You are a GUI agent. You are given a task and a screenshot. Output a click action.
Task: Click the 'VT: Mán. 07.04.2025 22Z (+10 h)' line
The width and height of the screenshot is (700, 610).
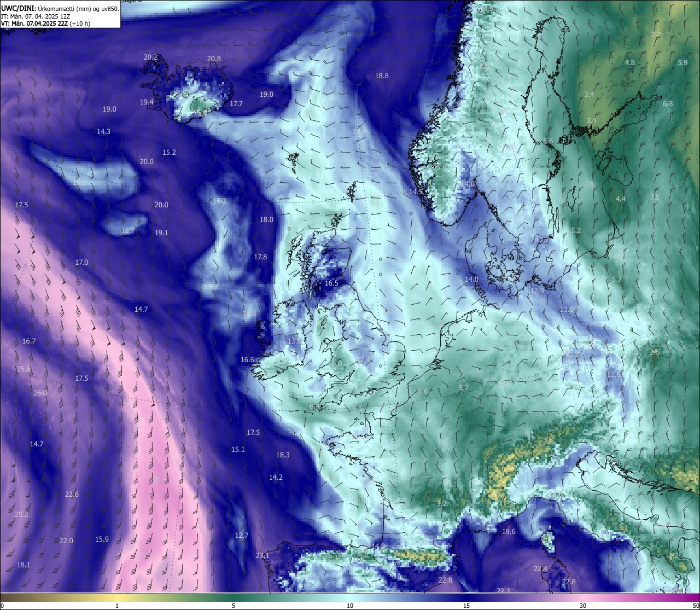click(46, 24)
